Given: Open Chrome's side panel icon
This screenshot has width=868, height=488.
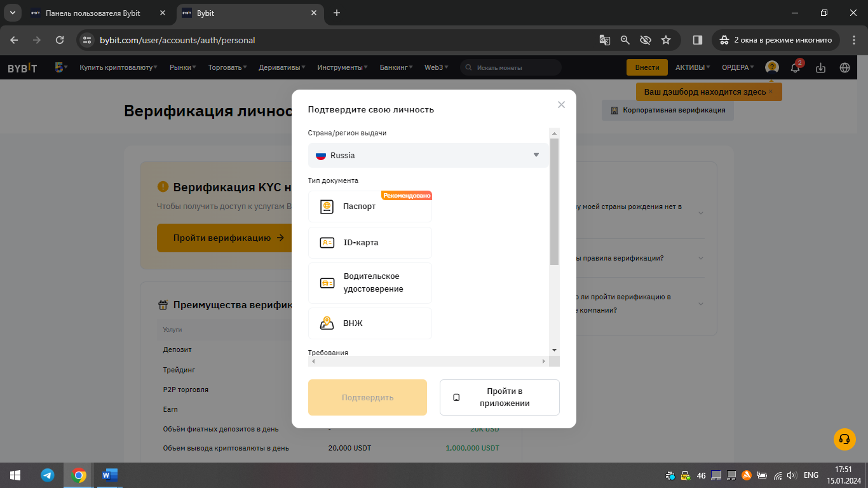Looking at the screenshot, I should point(697,40).
